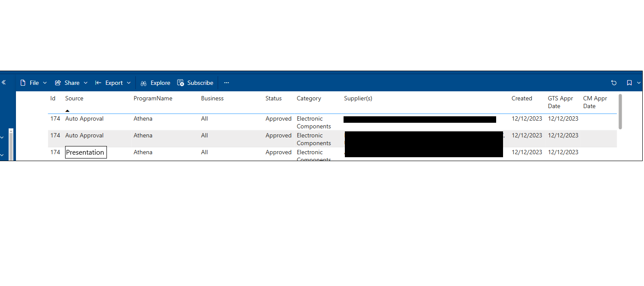Click the Share arrow icon
This screenshot has height=286, width=644.
[58, 83]
